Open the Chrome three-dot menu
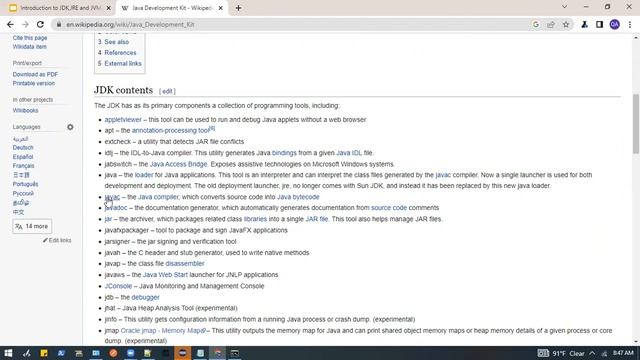The width and height of the screenshot is (640, 360). click(630, 24)
